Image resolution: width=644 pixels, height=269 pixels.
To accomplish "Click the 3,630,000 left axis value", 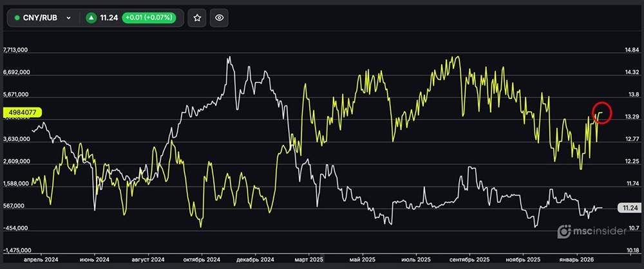I will pyautogui.click(x=15, y=139).
